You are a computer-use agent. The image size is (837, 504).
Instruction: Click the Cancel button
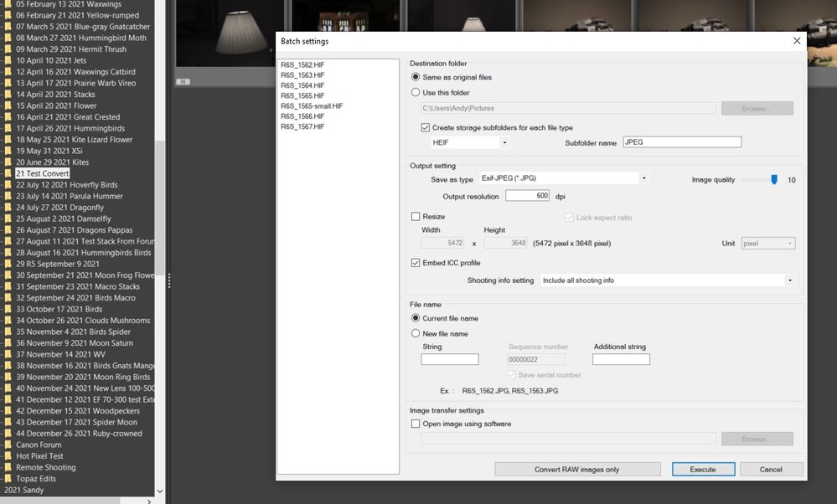pos(770,469)
